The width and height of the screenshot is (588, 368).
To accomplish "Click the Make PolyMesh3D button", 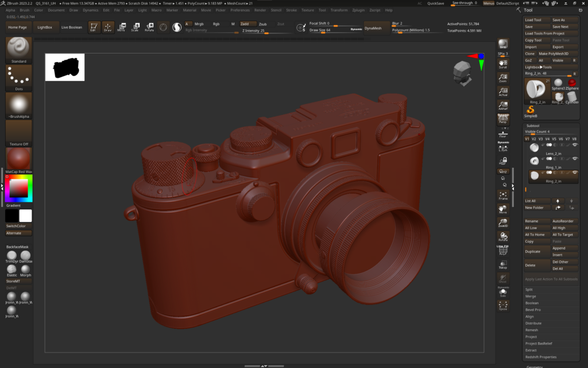I will [554, 53].
